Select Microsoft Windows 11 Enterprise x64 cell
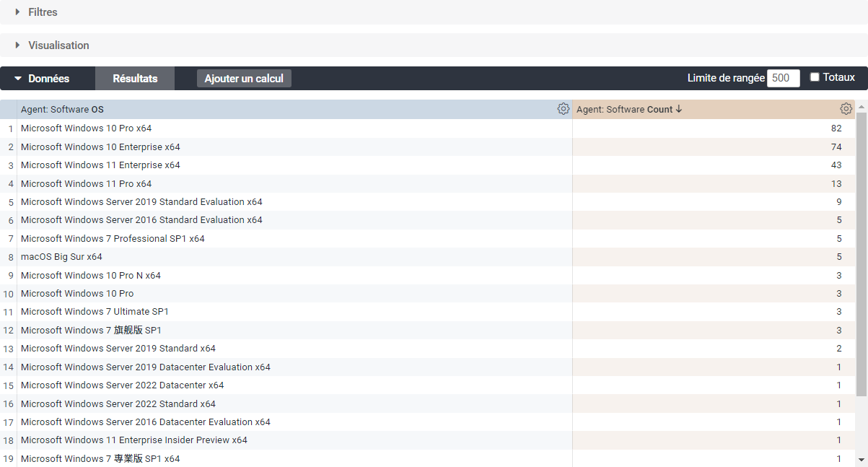The image size is (868, 467). click(294, 165)
